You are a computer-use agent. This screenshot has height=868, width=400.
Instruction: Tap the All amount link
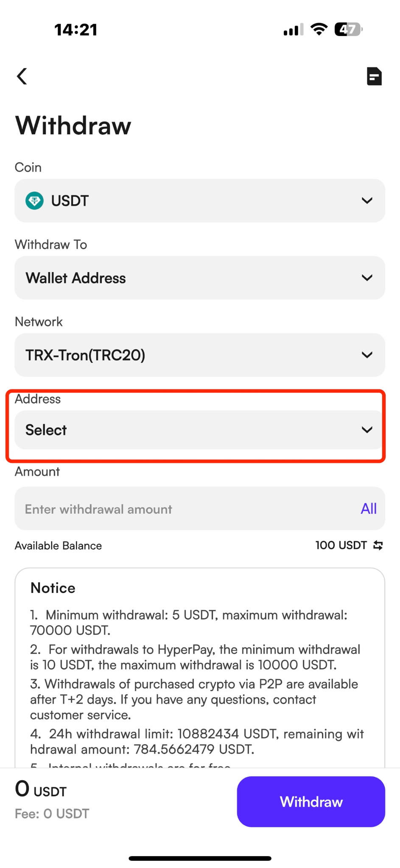369,509
